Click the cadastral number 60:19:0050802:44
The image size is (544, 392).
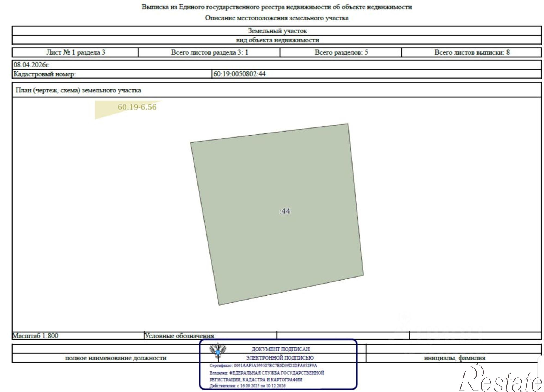pos(239,74)
